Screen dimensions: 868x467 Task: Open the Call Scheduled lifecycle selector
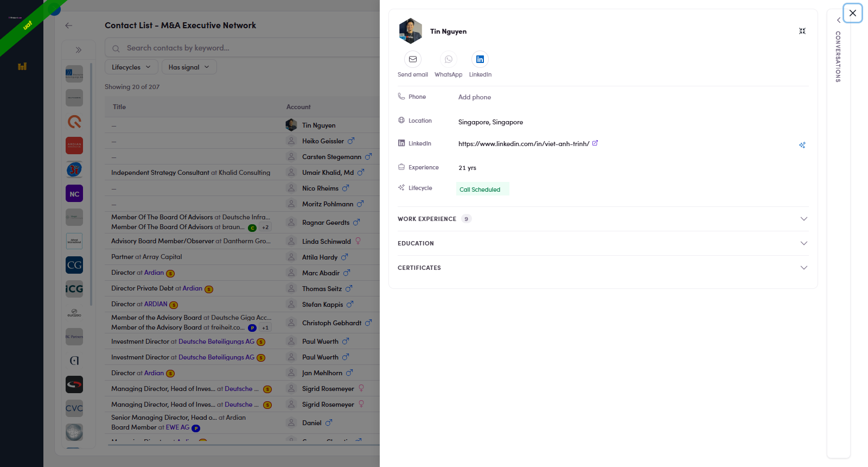[482, 189]
